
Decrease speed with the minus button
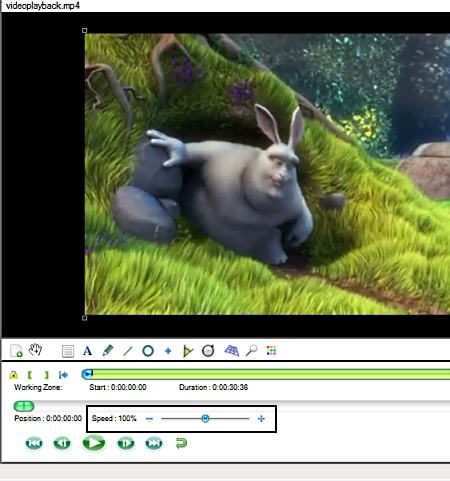[x=149, y=419]
